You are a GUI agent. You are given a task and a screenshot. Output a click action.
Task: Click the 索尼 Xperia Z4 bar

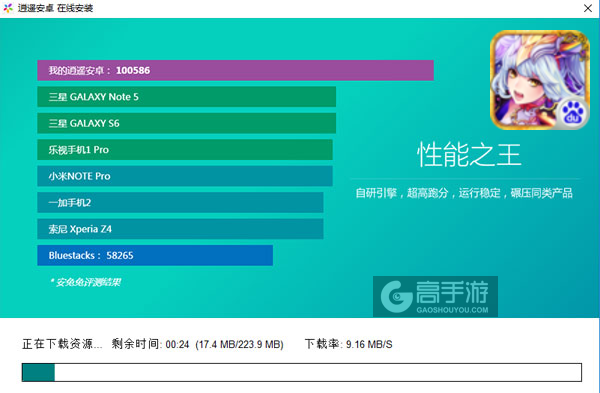coord(180,229)
